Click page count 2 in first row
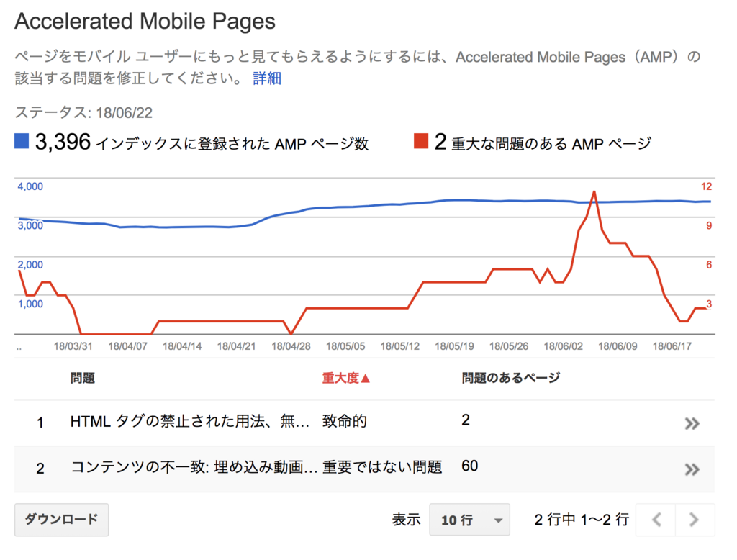Image resolution: width=737 pixels, height=560 pixels. coord(466,420)
